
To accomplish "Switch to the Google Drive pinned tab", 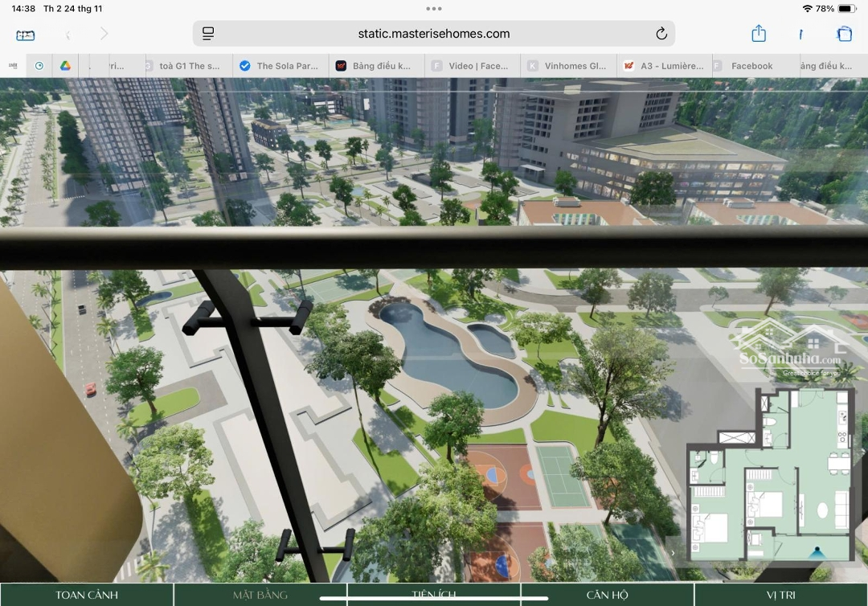I will pyautogui.click(x=65, y=66).
